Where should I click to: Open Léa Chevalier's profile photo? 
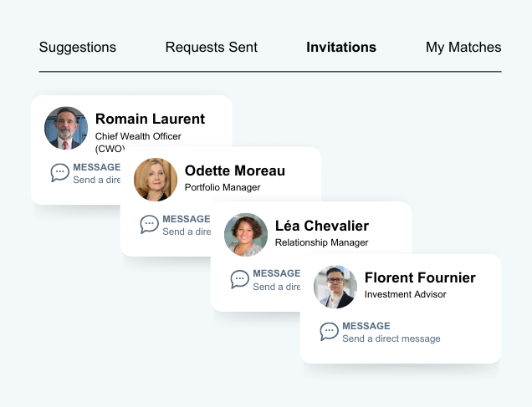click(246, 235)
